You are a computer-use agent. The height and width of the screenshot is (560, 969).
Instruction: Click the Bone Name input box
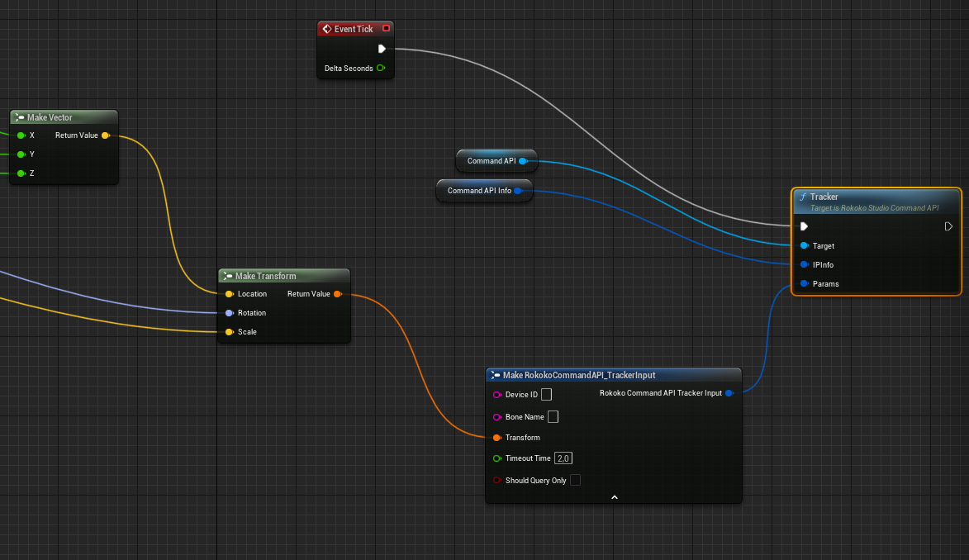(552, 416)
